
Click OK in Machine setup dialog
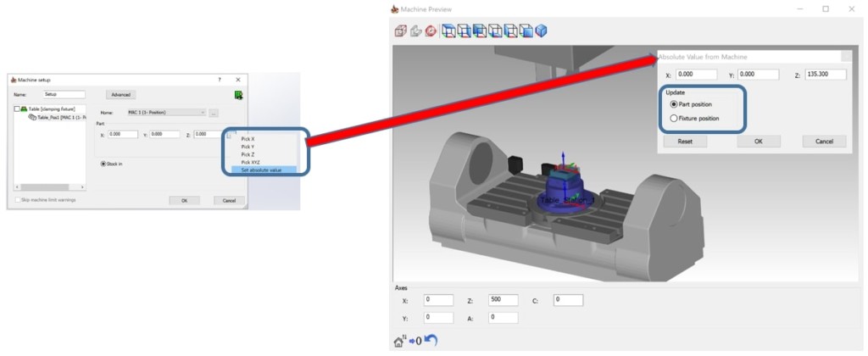184,200
